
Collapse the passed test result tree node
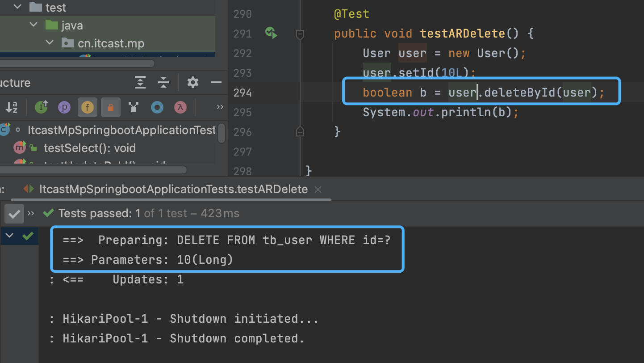[9, 236]
